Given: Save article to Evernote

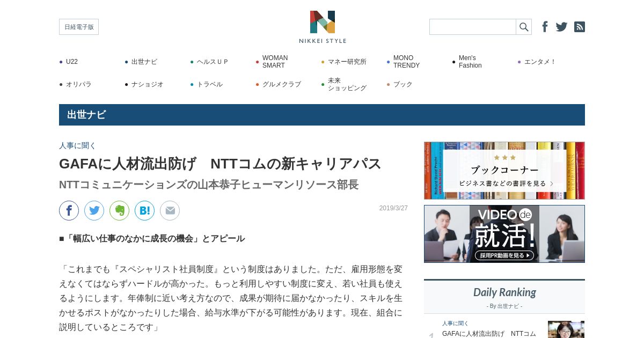Looking at the screenshot, I should point(120,210).
